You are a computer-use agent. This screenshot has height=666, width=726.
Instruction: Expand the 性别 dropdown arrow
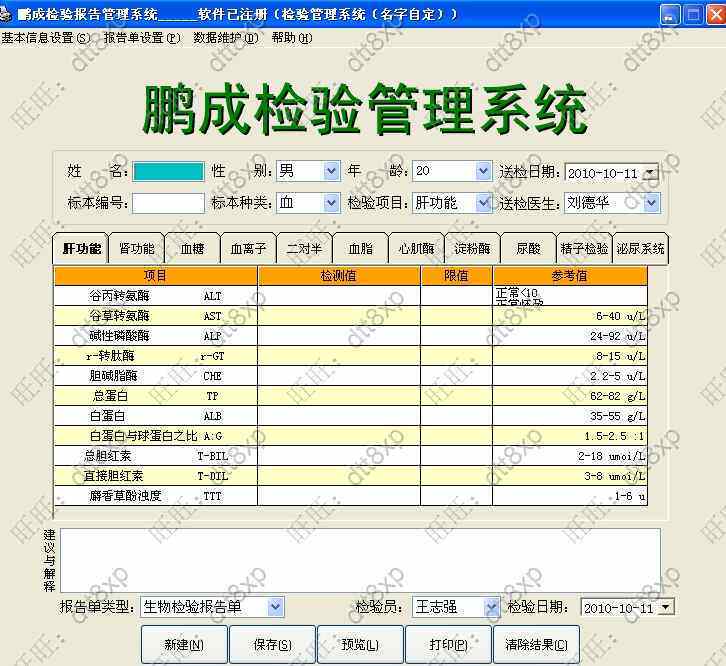tap(331, 171)
